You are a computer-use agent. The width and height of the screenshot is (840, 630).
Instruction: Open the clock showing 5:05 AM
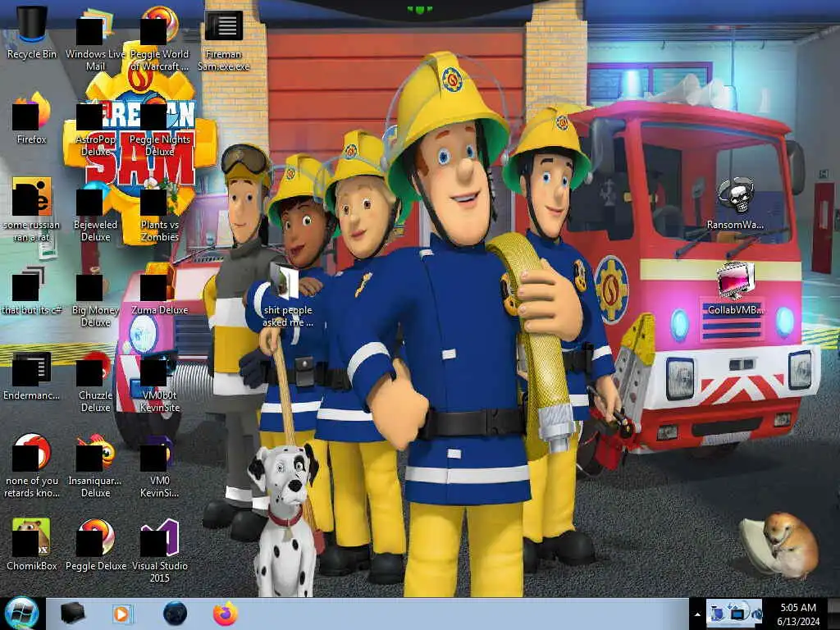(798, 614)
